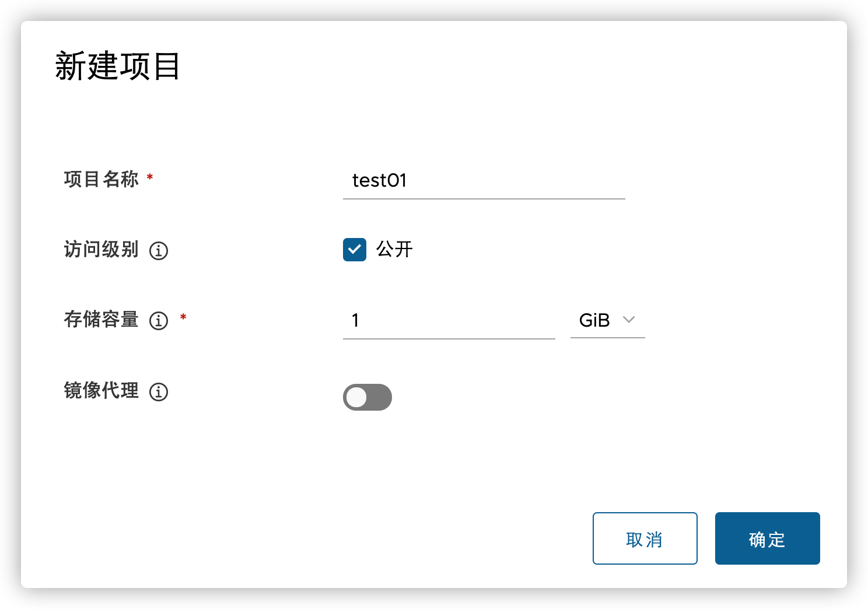
Task: Click the 新建项目 dialog title
Action: pyautogui.click(x=118, y=66)
